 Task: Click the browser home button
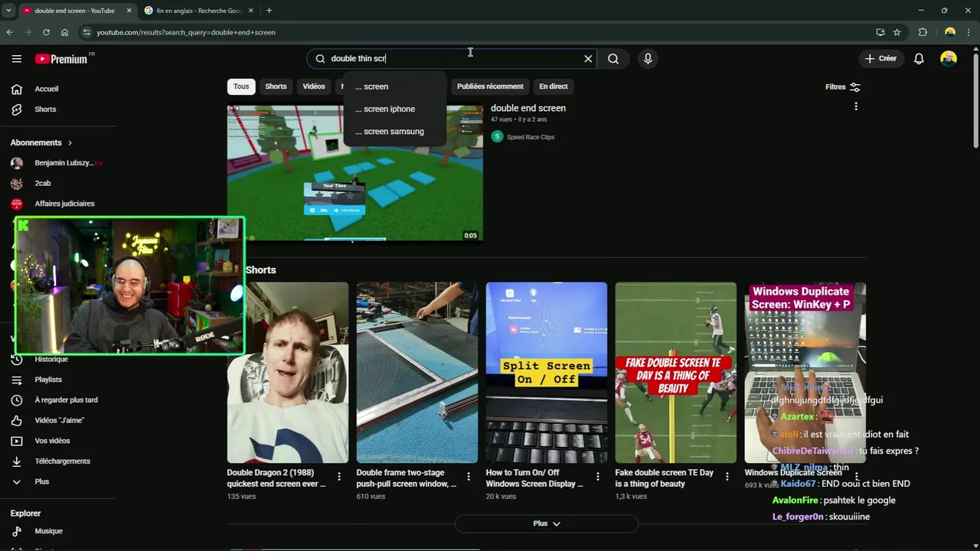coord(64,32)
